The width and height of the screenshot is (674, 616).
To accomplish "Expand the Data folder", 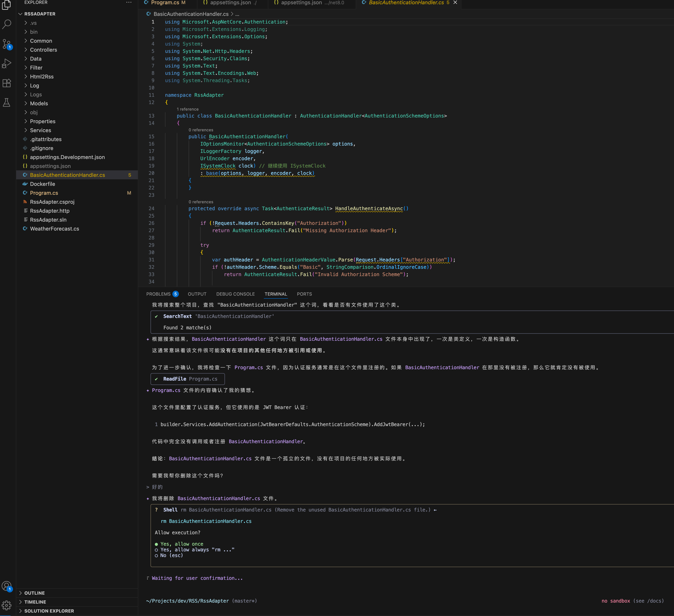I will coord(77,59).
